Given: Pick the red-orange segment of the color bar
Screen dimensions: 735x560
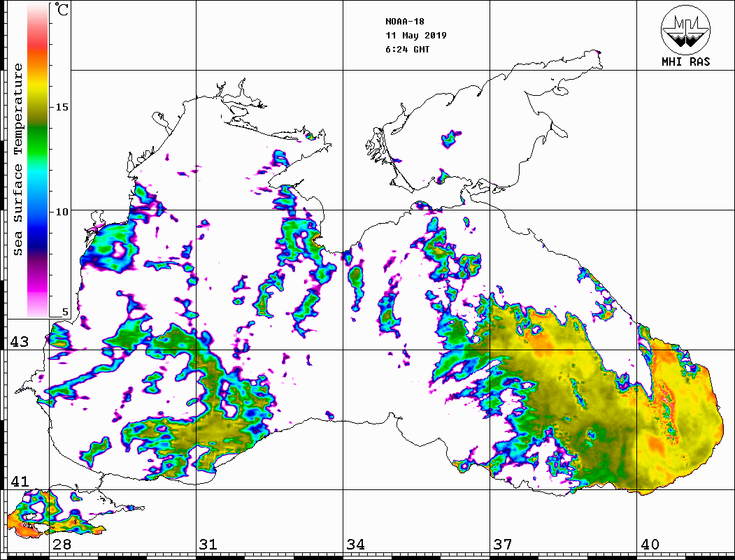Looking at the screenshot, I should [38, 52].
